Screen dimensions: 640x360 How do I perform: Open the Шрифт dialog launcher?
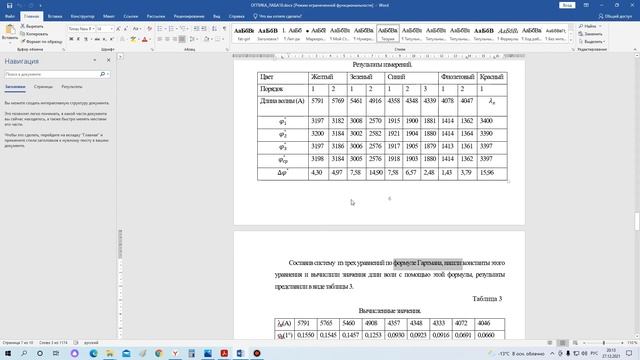coord(152,49)
